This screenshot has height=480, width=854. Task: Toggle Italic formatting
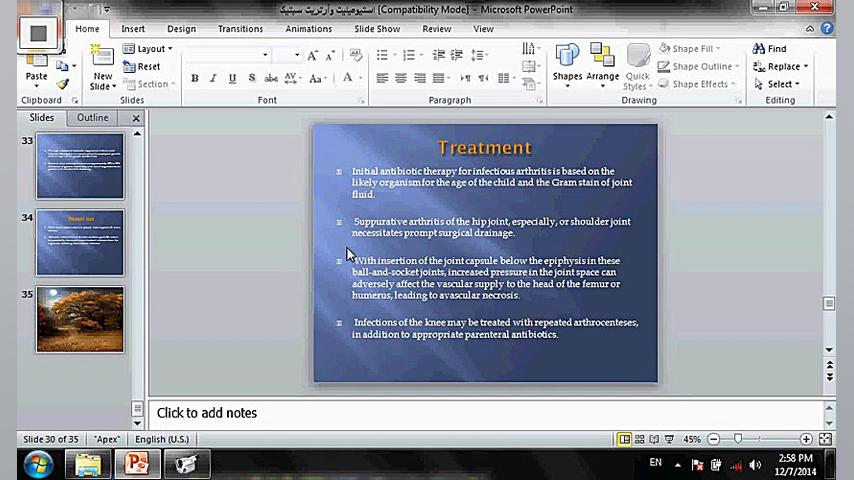pyautogui.click(x=213, y=78)
